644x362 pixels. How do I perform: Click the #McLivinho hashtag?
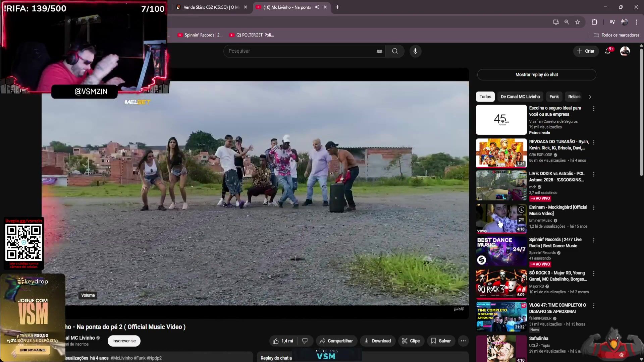click(122, 358)
